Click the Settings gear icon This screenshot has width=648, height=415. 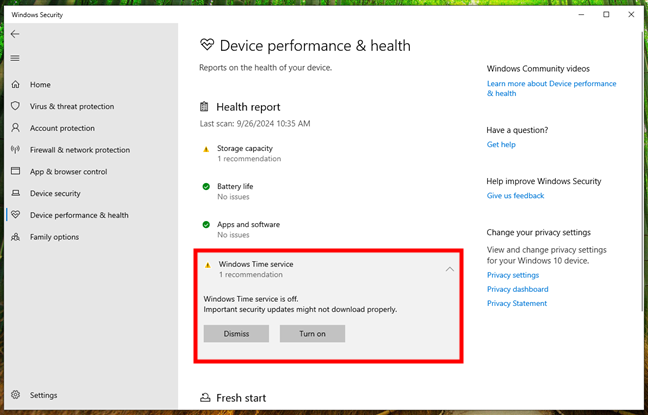point(15,395)
